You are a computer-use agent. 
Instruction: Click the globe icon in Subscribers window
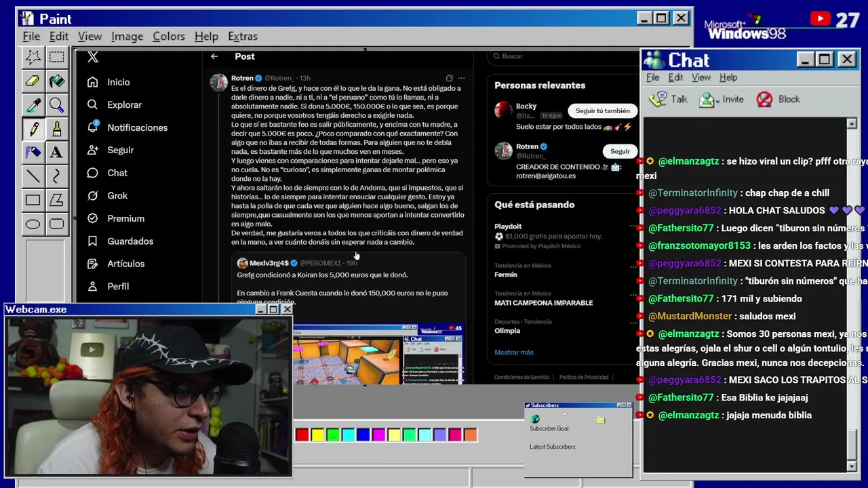[x=535, y=419]
